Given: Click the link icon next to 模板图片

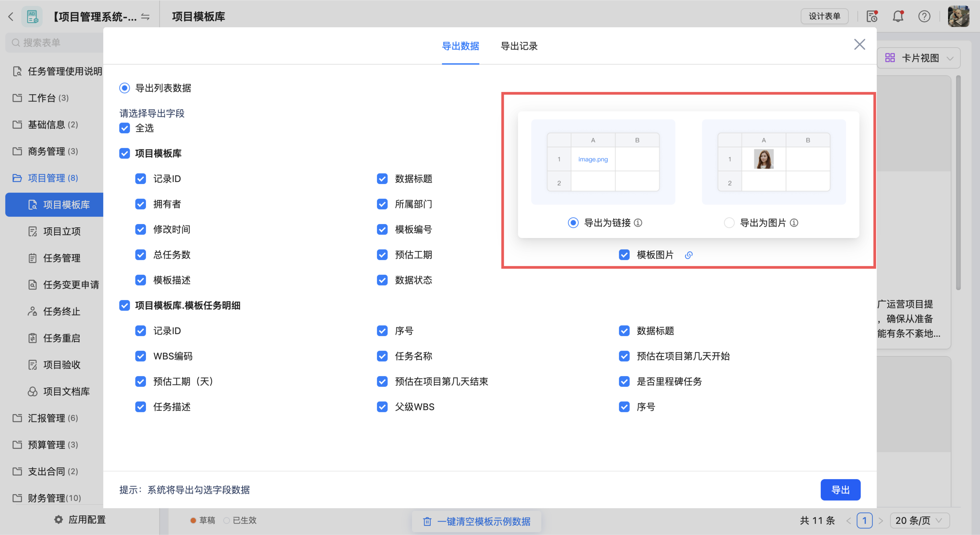Looking at the screenshot, I should click(689, 255).
